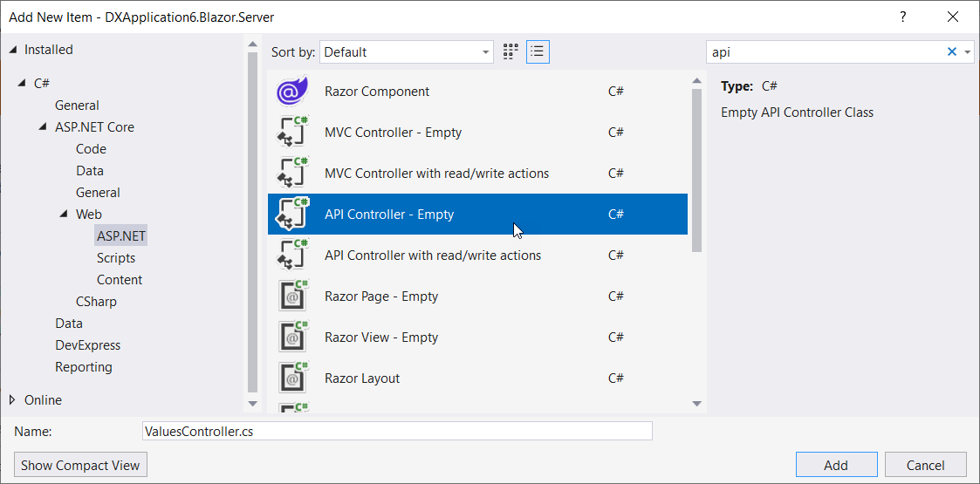Select Data under ASP.NET Core
Image resolution: width=980 pixels, height=484 pixels.
click(x=90, y=171)
